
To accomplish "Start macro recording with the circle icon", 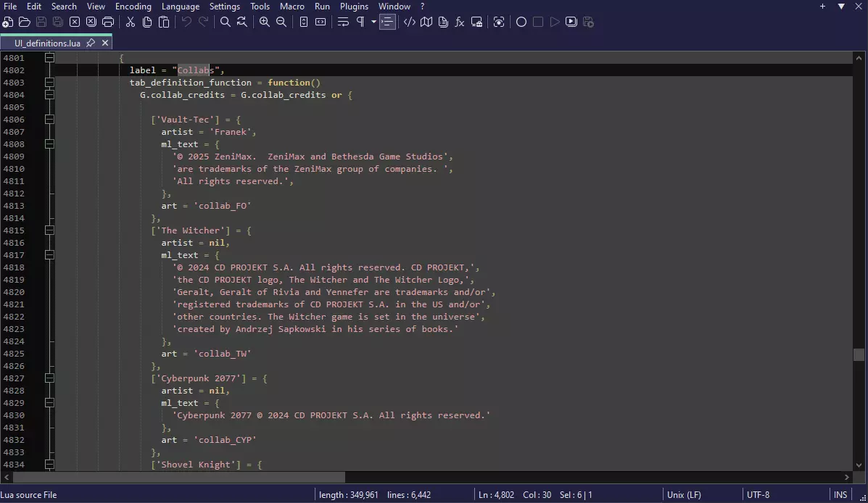I will [x=521, y=22].
